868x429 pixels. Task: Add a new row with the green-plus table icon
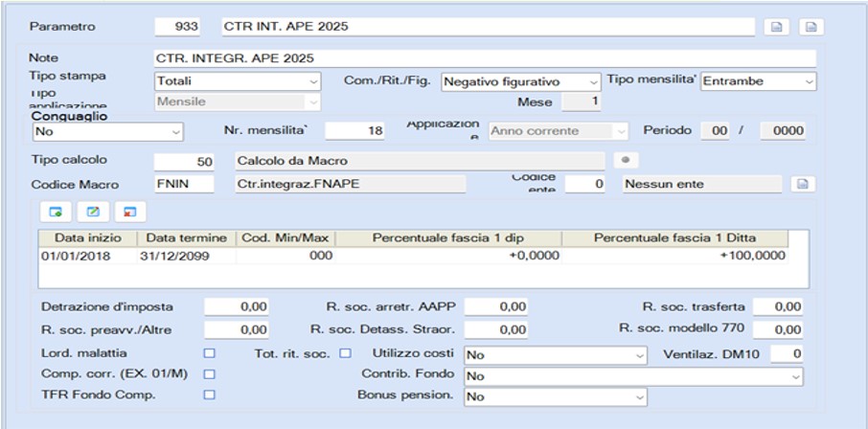56,212
